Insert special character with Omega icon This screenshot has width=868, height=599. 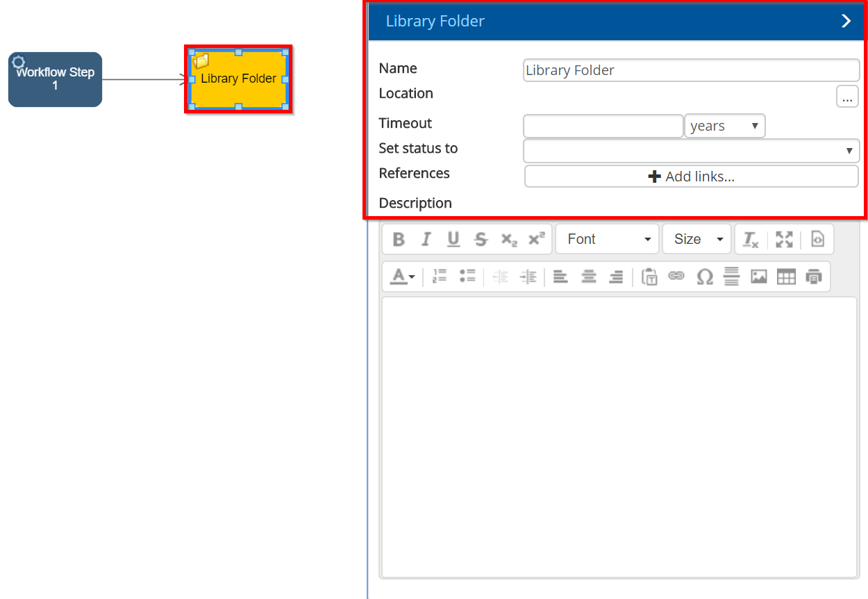[x=704, y=277]
